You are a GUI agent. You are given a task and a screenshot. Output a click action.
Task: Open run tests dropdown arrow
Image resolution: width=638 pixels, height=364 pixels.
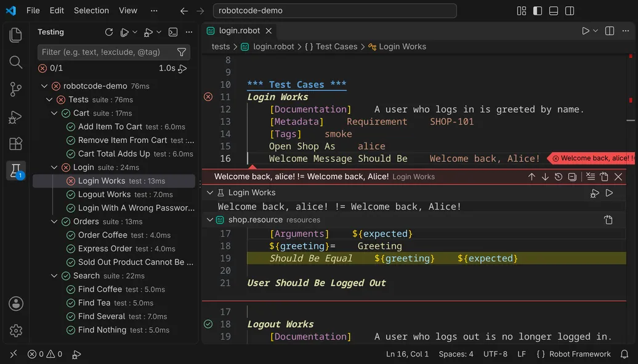click(x=135, y=32)
